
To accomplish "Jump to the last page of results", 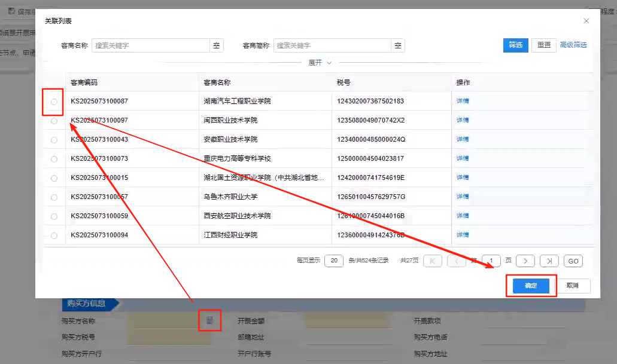I will (549, 261).
